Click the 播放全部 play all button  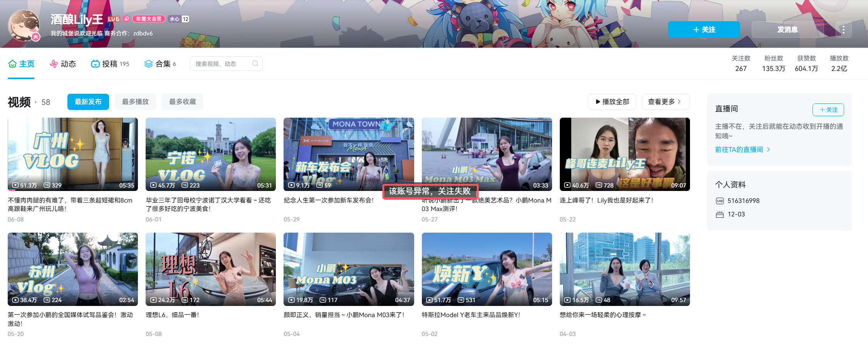click(612, 102)
